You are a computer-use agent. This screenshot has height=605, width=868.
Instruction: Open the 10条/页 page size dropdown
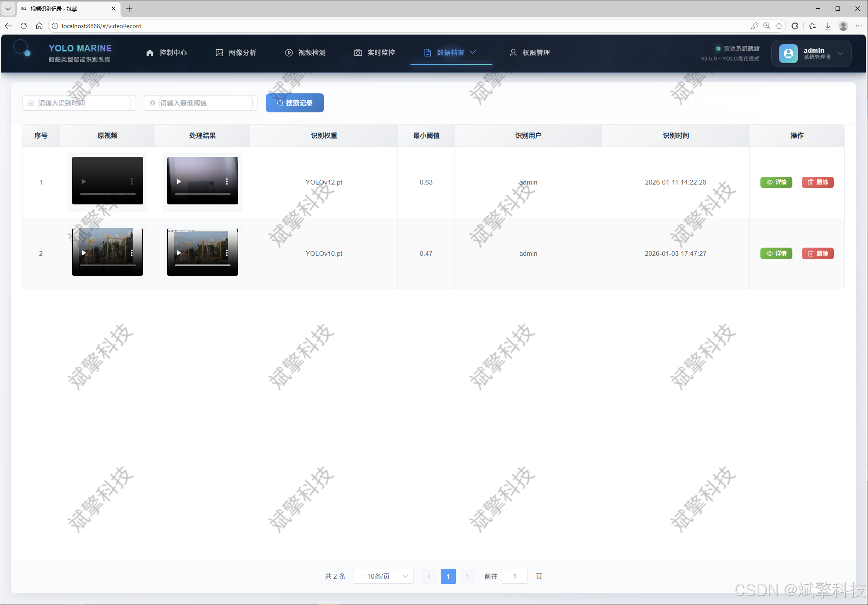(383, 576)
